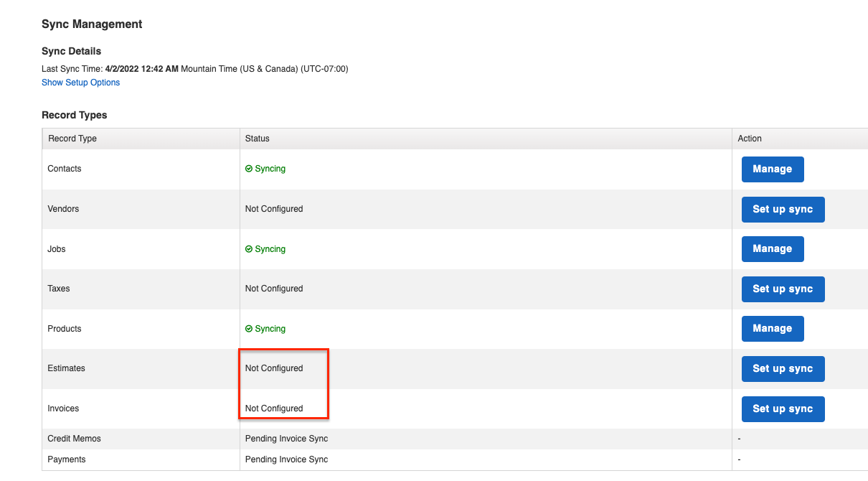The image size is (868, 481).
Task: Click the green syncing checkmark beside Contacts
Action: pyautogui.click(x=249, y=169)
